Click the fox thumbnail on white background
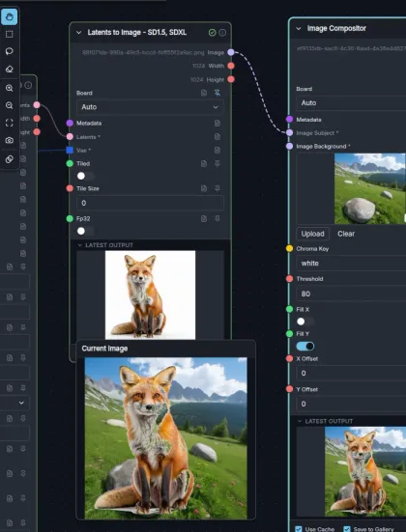 click(150, 294)
